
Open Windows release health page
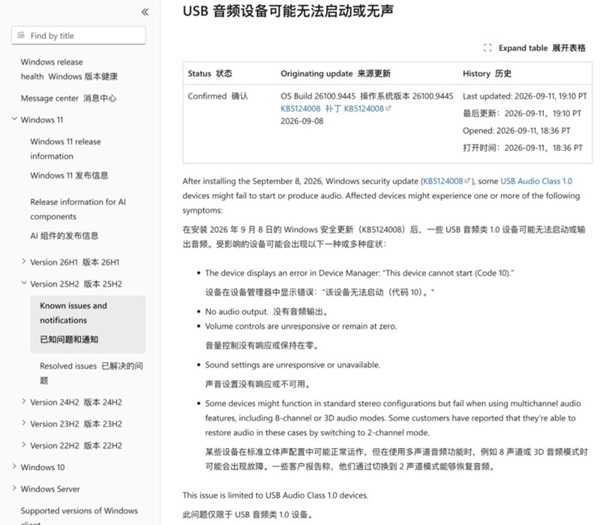click(69, 69)
